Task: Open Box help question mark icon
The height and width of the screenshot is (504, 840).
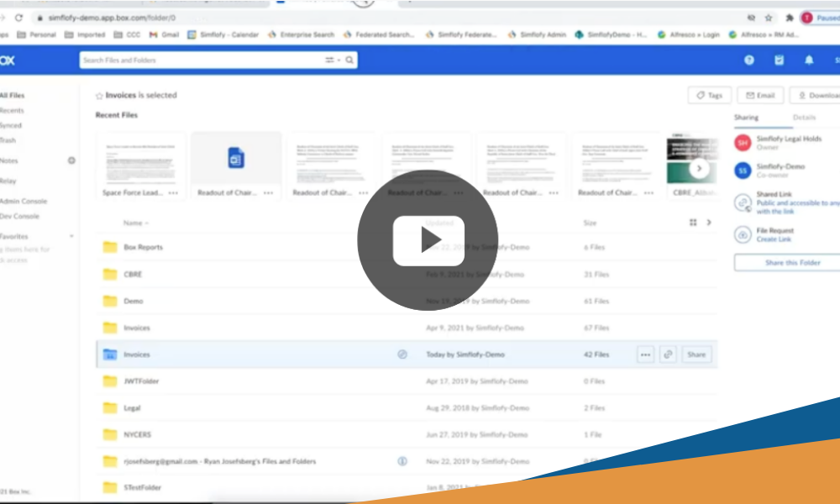Action: pos(749,60)
